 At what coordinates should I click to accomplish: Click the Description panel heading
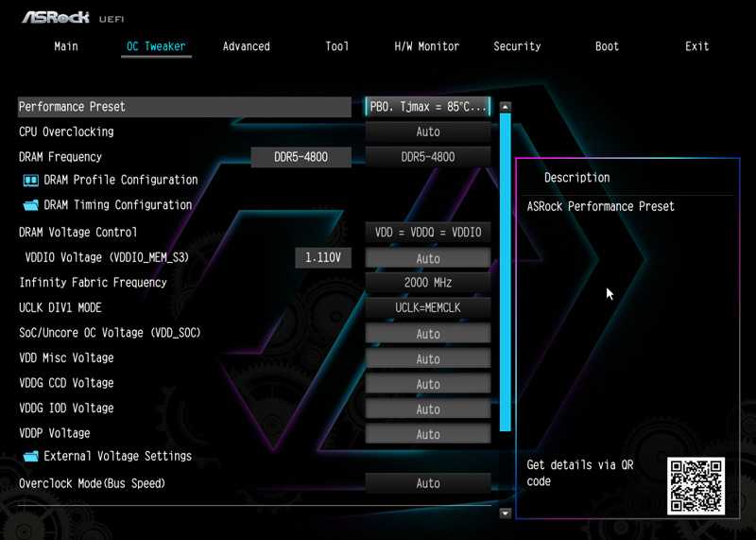tap(577, 178)
